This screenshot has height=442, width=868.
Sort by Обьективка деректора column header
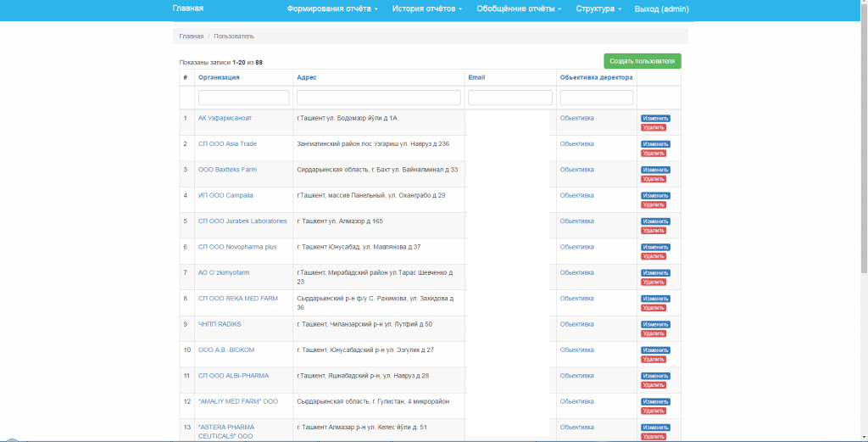(x=596, y=77)
